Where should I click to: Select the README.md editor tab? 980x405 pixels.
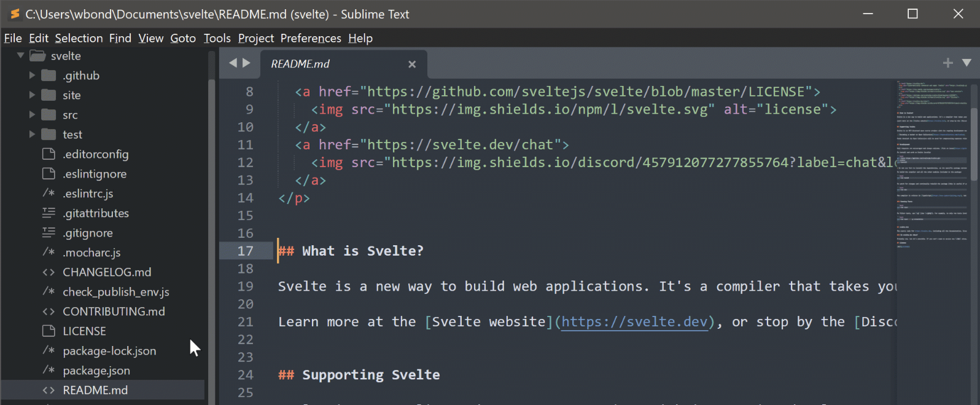(x=344, y=64)
